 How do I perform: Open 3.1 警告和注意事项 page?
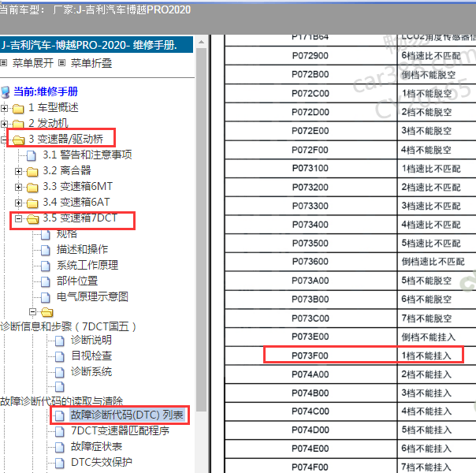[87, 155]
